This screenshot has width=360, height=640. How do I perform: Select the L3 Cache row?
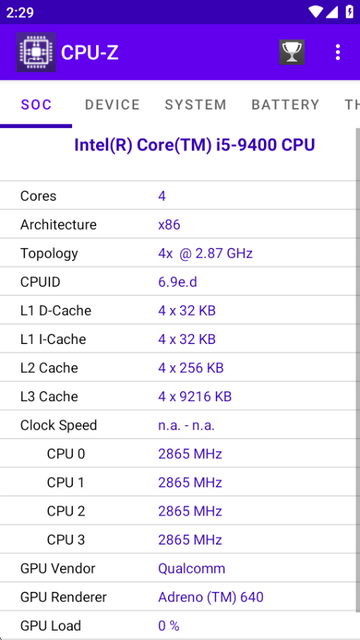point(178,396)
